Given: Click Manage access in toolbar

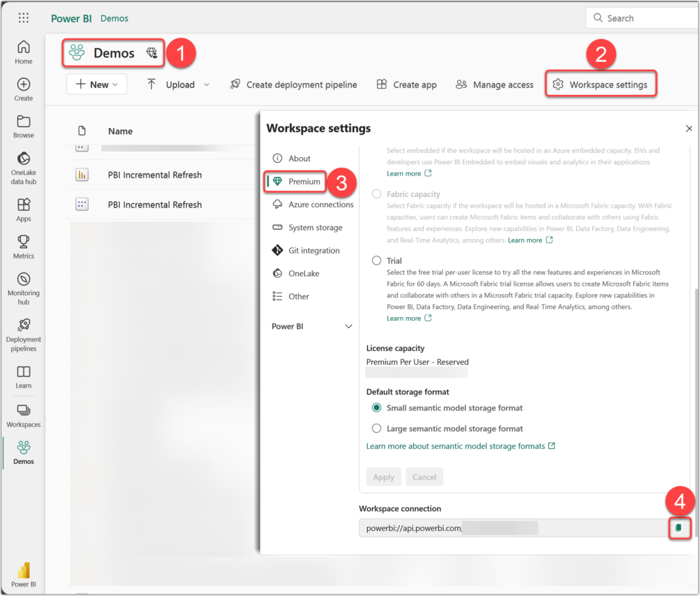Looking at the screenshot, I should pyautogui.click(x=494, y=84).
